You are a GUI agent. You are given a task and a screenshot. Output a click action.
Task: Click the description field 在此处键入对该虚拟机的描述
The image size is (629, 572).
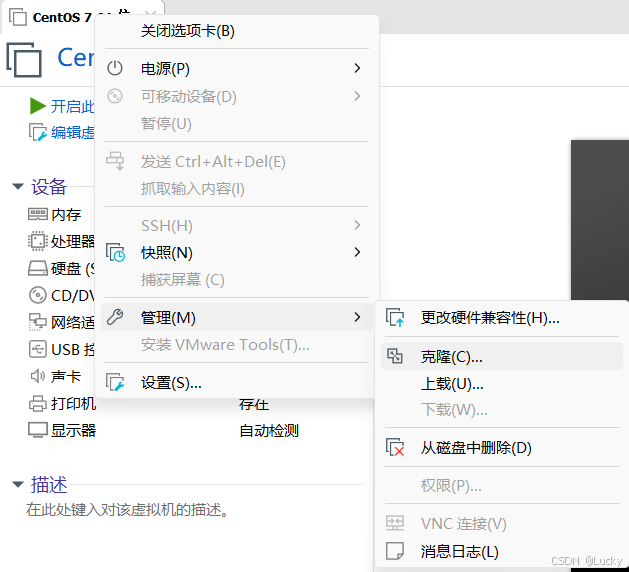[127, 509]
